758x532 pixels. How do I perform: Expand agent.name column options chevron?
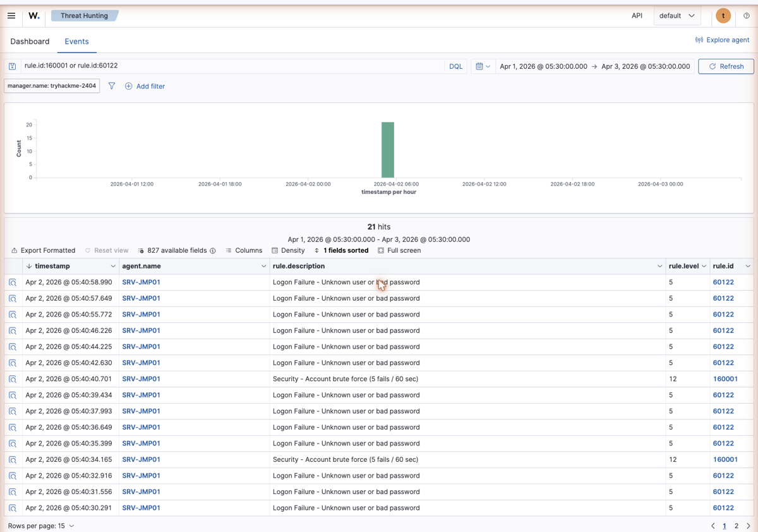tap(263, 267)
